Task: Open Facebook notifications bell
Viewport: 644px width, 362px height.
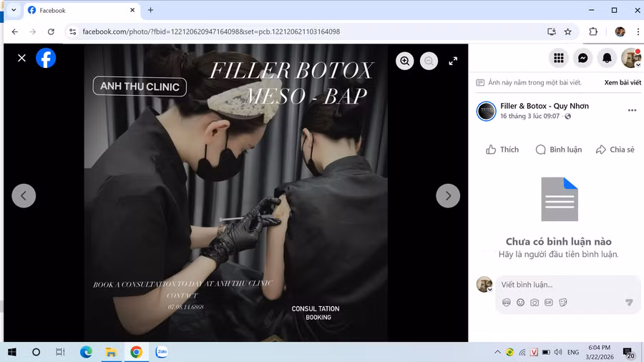Action: (x=607, y=58)
